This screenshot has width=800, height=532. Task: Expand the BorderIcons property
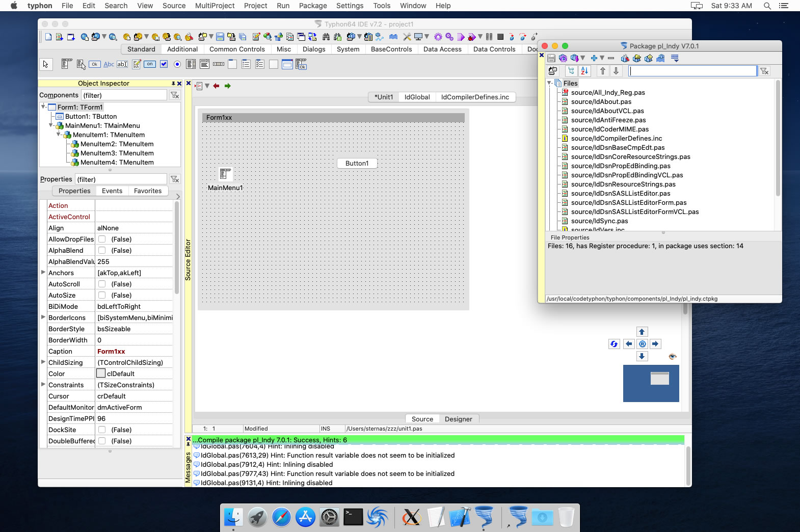click(x=43, y=317)
